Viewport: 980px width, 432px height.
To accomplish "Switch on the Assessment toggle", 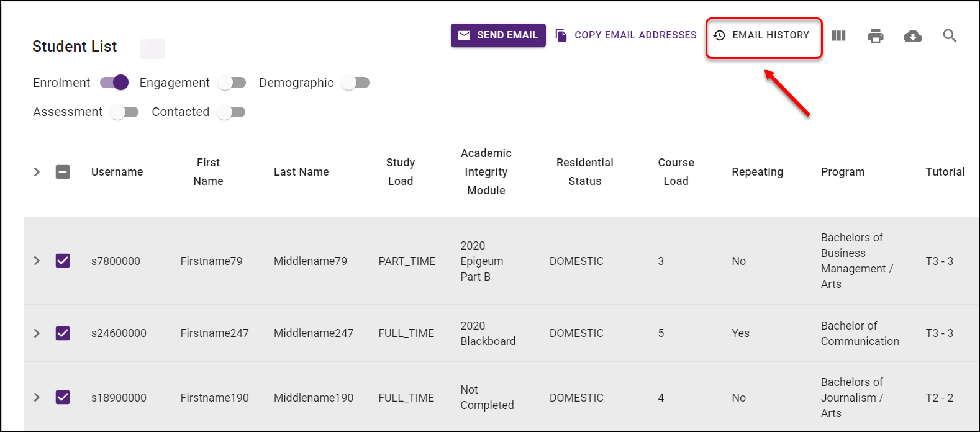I will (124, 112).
